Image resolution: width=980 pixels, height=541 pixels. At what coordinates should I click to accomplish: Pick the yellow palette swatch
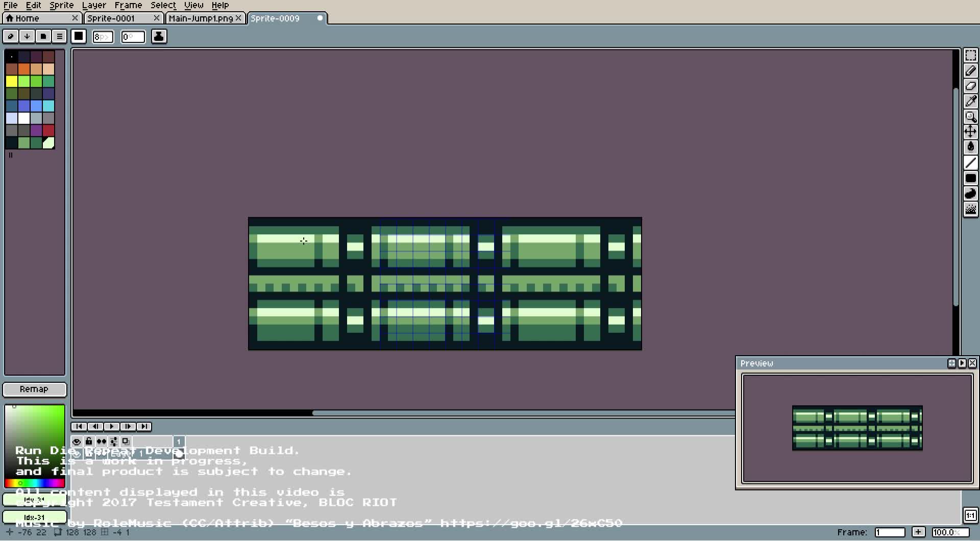(12, 81)
